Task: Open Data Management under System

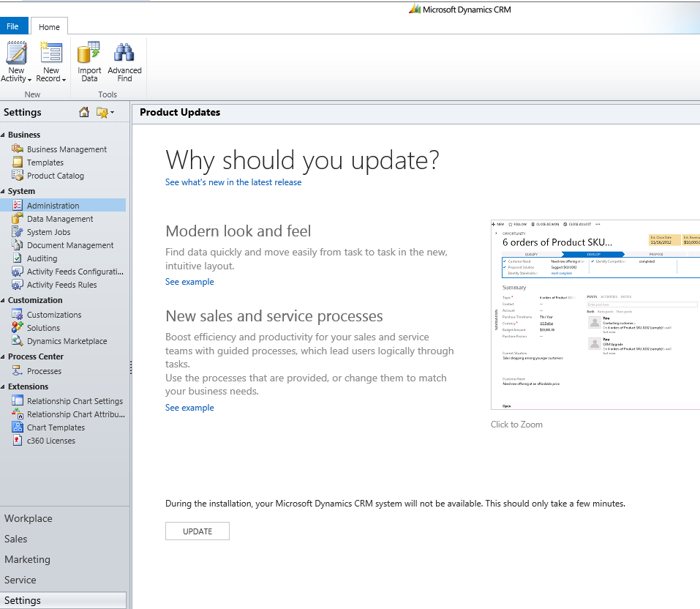Action: point(60,219)
